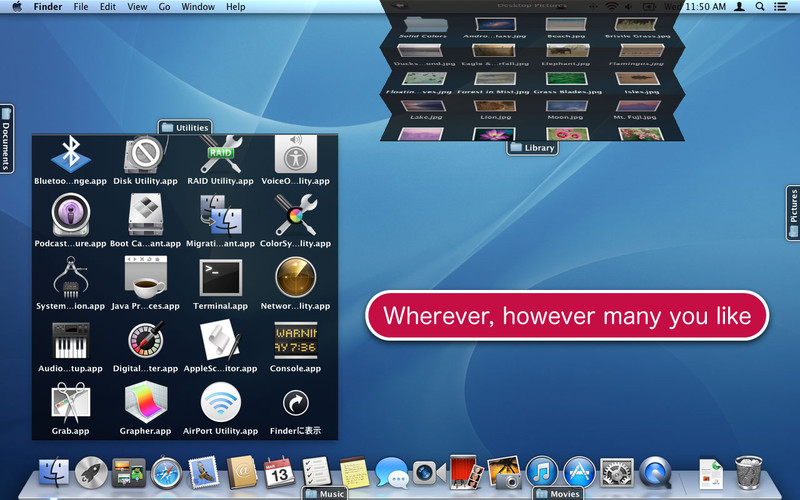800x500 pixels.
Task: Open Notification Center list icon
Action: 781,7
